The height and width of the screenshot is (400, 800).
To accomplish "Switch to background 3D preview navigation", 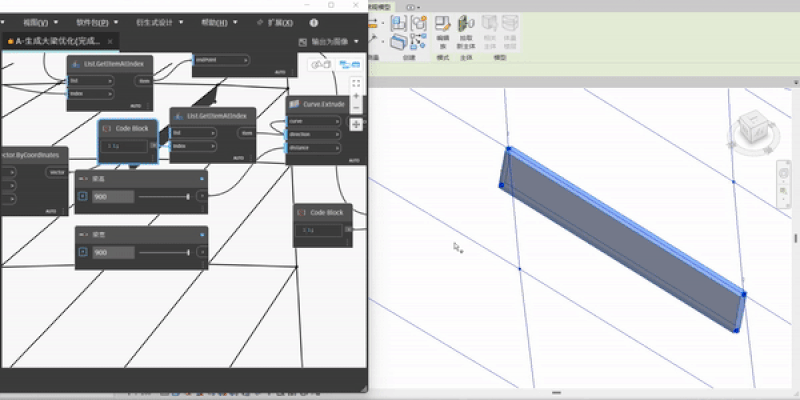I will 320,64.
